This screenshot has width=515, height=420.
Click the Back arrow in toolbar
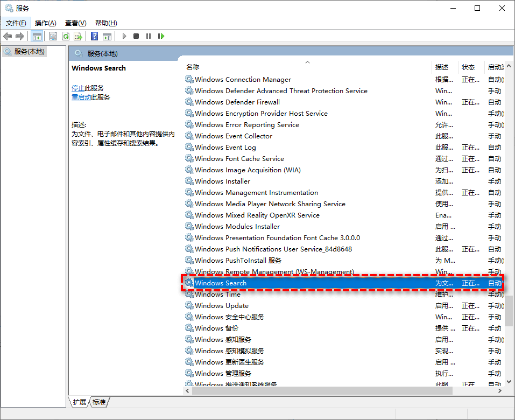point(8,36)
